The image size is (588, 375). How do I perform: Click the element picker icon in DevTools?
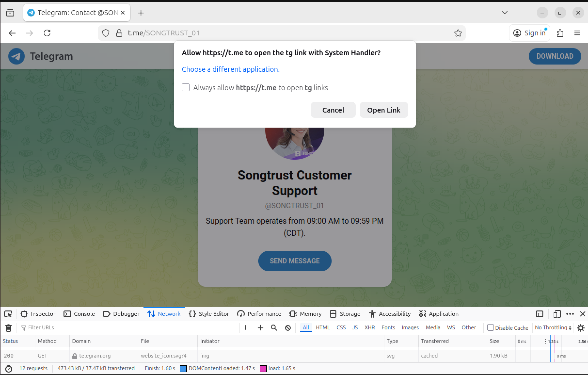pos(8,314)
